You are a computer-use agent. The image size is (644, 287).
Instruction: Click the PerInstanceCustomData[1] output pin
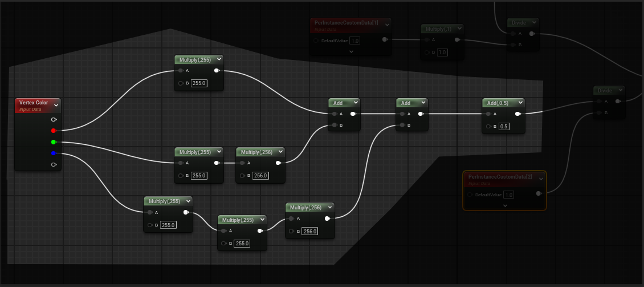pyautogui.click(x=384, y=40)
